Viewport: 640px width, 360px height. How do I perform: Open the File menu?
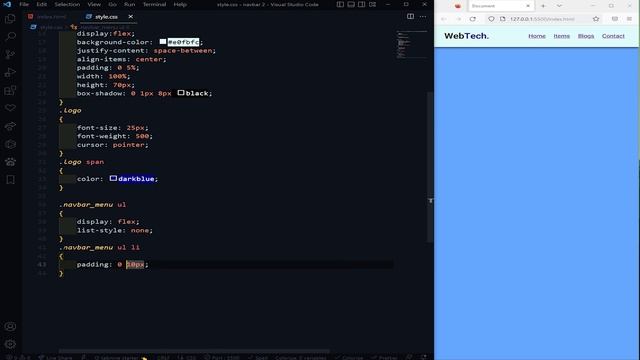(x=24, y=4)
